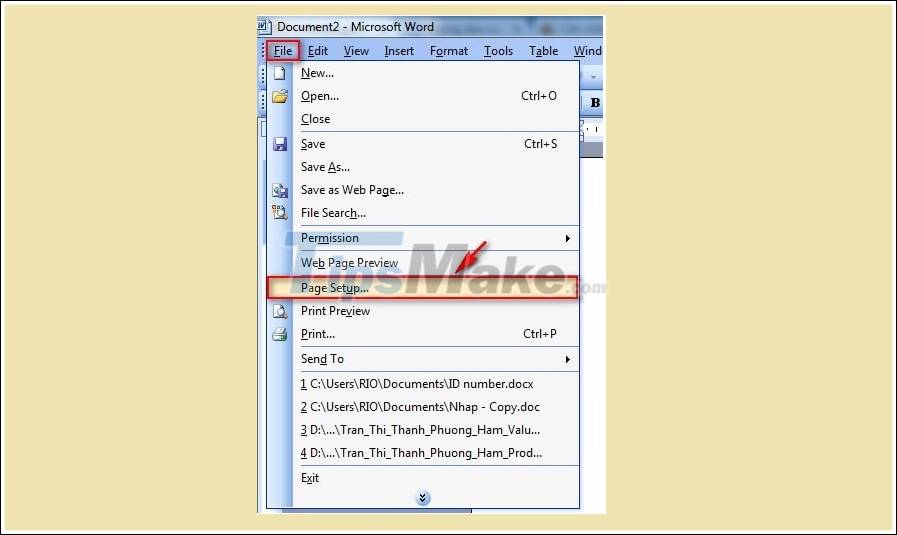Open the View menu

tap(356, 51)
